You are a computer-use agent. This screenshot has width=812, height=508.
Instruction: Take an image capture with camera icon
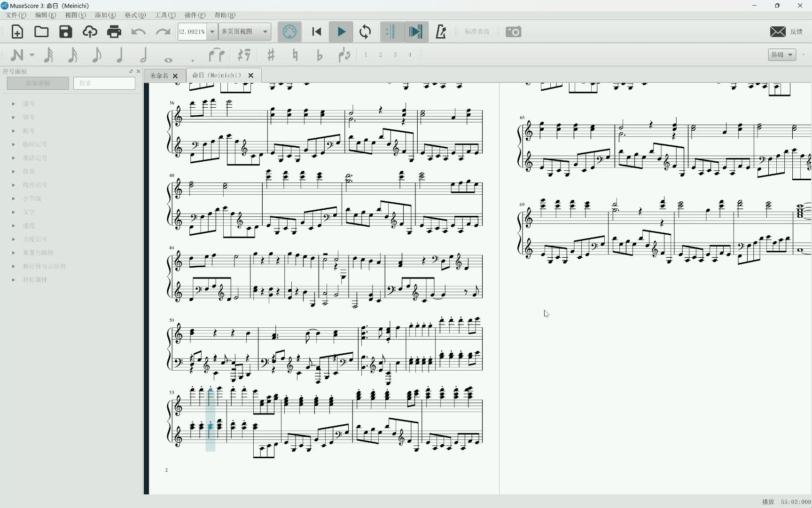click(513, 32)
